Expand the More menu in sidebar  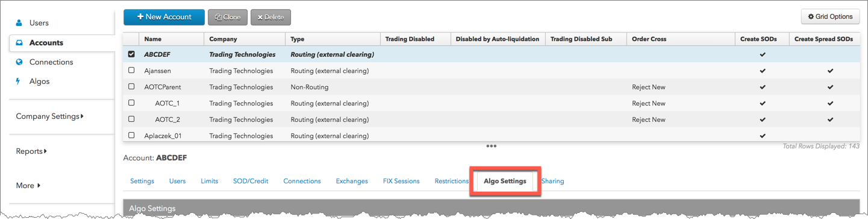pos(28,186)
